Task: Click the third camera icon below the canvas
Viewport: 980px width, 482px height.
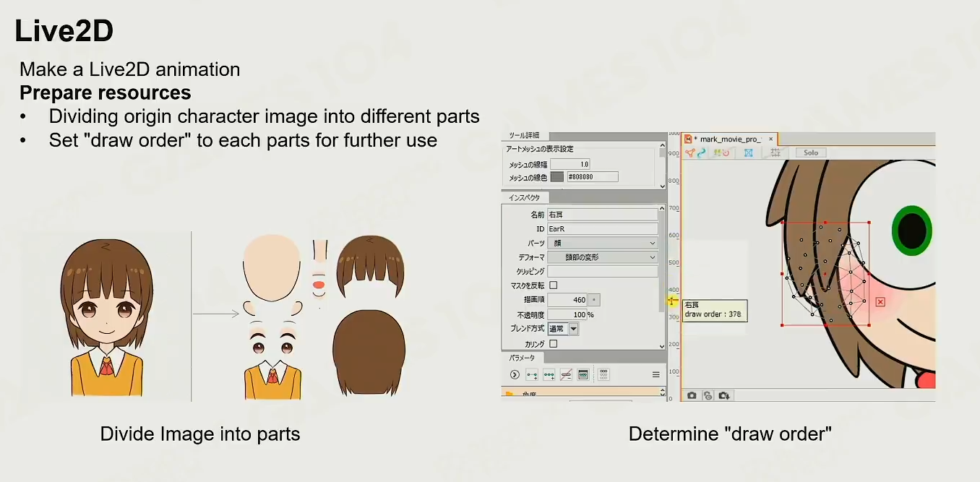Action: (724, 395)
